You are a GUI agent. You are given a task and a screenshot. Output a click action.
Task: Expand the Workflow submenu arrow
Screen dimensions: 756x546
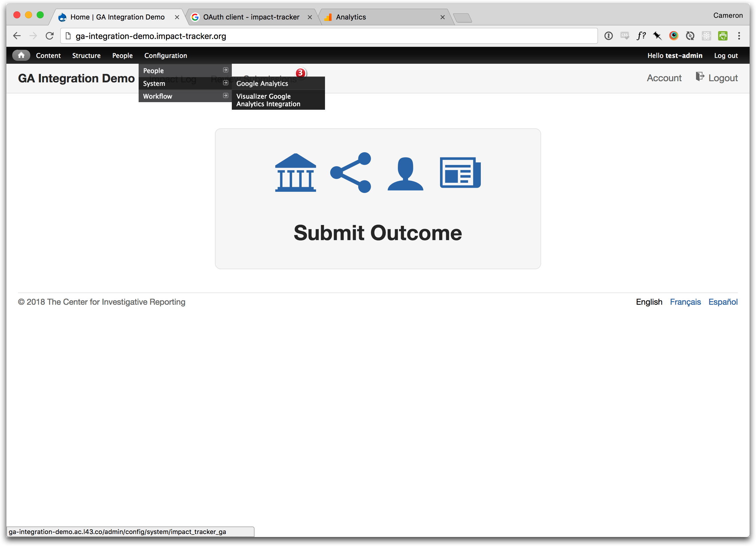click(226, 96)
